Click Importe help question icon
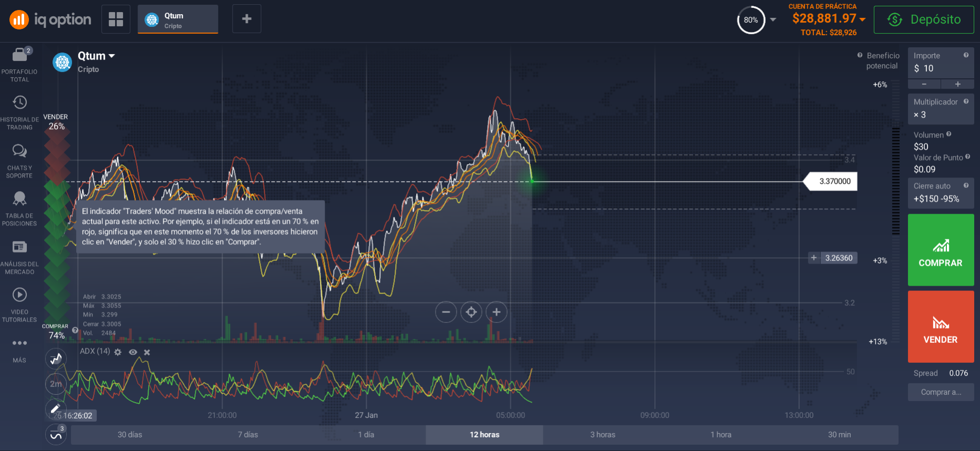The image size is (980, 451). click(966, 55)
